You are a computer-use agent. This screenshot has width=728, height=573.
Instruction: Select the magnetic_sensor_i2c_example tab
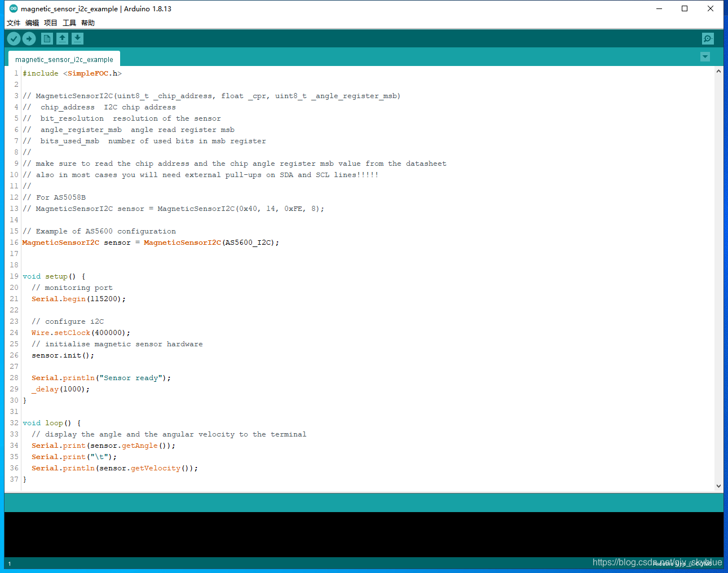point(64,59)
